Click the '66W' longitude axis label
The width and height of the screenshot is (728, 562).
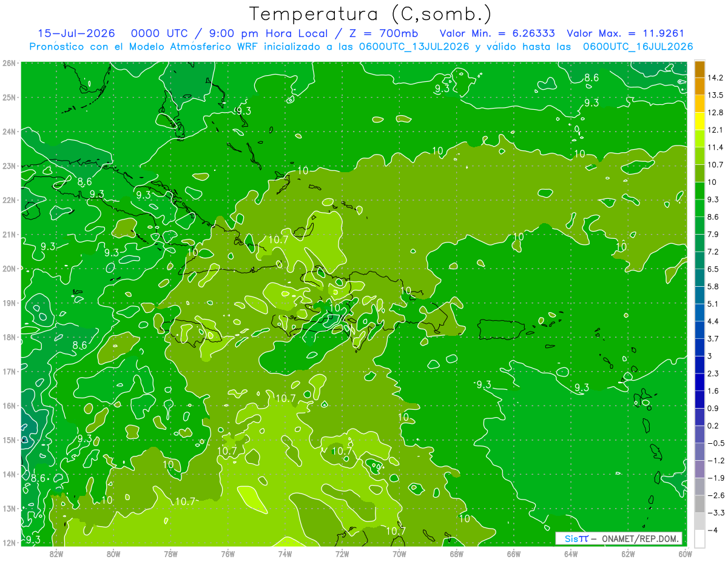(513, 554)
